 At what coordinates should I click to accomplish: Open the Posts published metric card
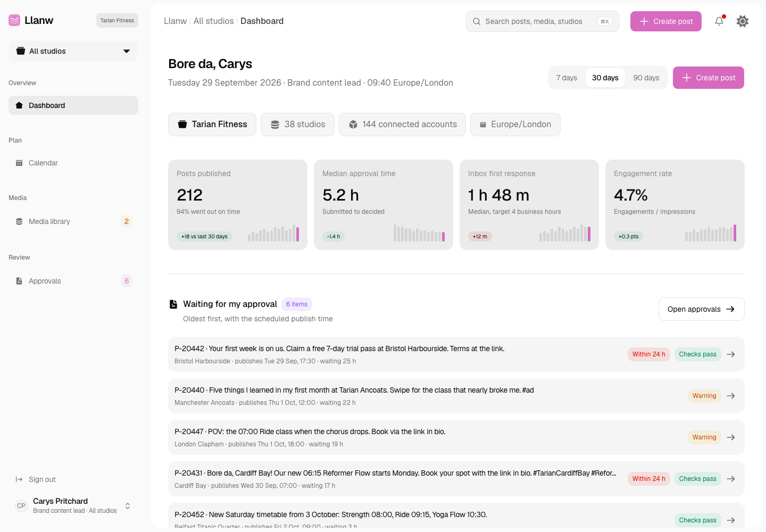pyautogui.click(x=238, y=205)
